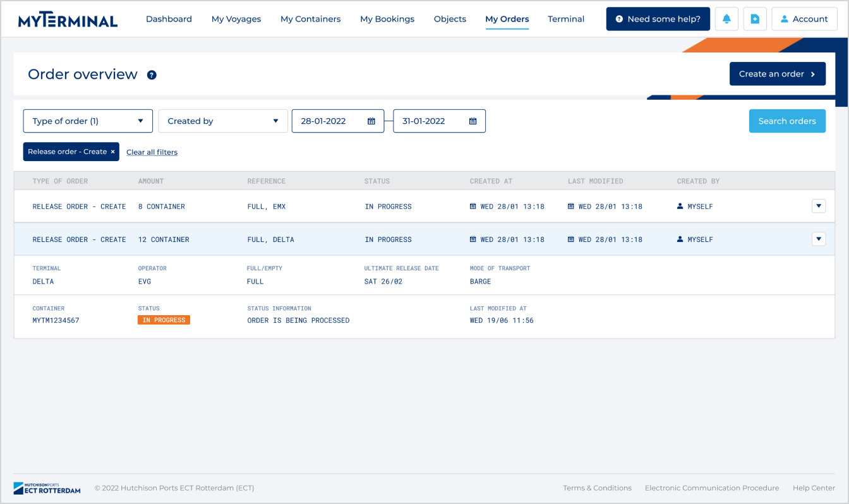
Task: Click the Created At calendar icon in the 8 CONTAINER row
Action: coord(473,207)
